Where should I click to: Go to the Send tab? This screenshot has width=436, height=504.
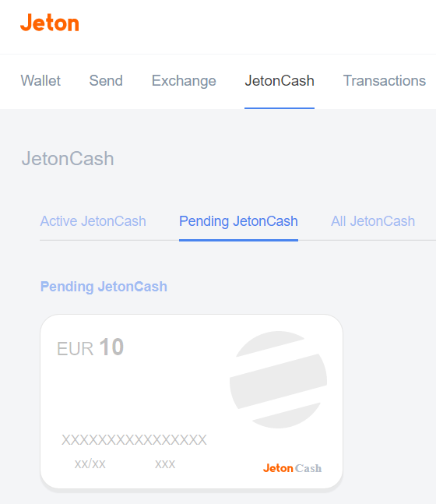point(106,81)
